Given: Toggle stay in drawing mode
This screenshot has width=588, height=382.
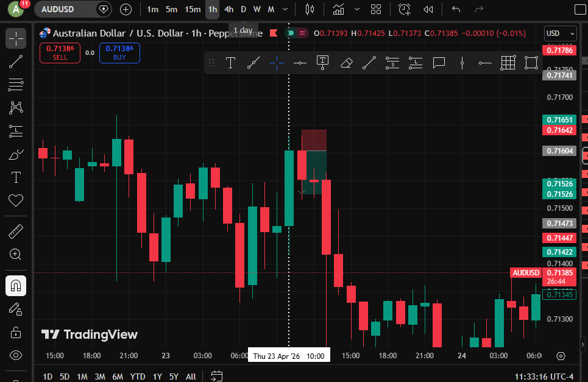Looking at the screenshot, I should (x=16, y=309).
